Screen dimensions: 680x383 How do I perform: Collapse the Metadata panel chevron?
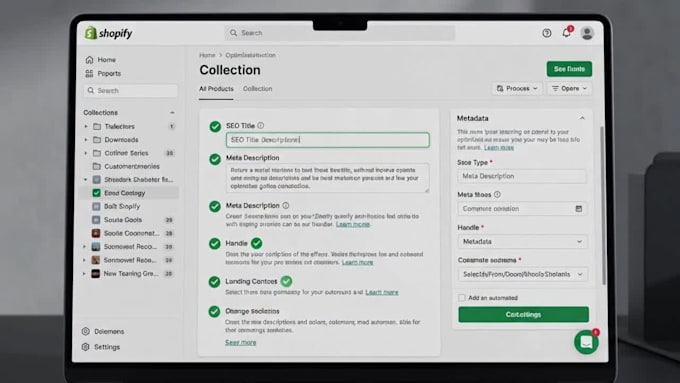(x=582, y=118)
